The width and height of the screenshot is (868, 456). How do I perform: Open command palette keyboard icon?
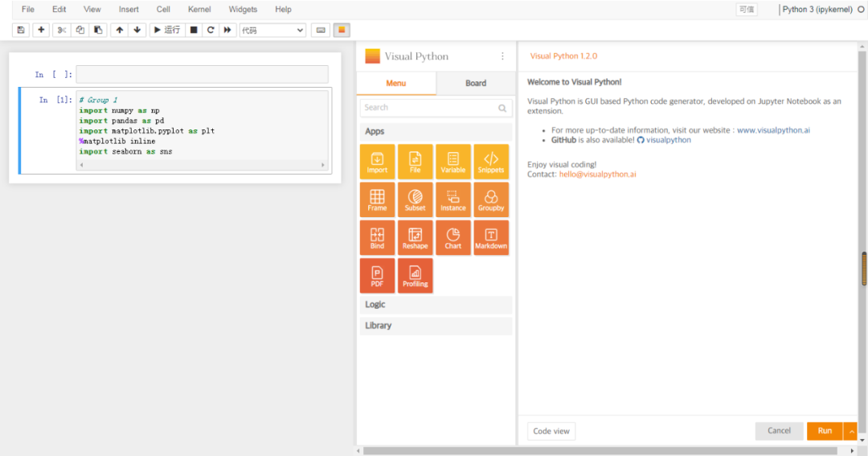point(321,30)
